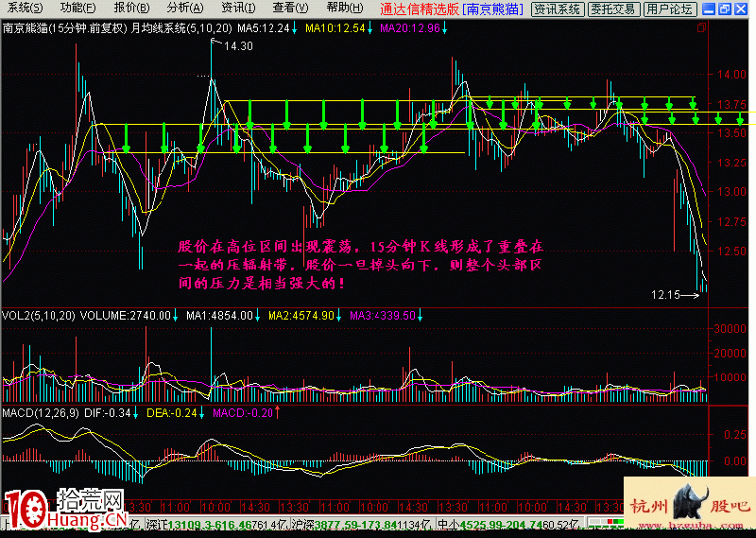Click the DIF:-0.34 value
Screen dimensions: 756x538
tap(108, 413)
